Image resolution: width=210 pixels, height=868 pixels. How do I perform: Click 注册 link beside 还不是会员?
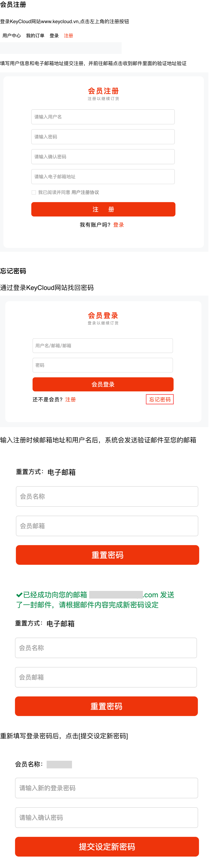click(x=70, y=400)
